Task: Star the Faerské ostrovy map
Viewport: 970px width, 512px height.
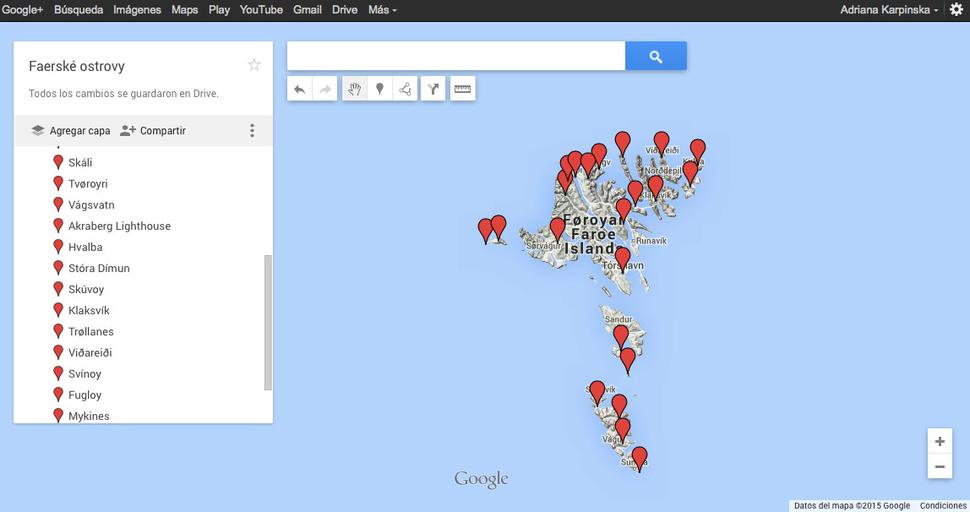Action: pos(254,65)
